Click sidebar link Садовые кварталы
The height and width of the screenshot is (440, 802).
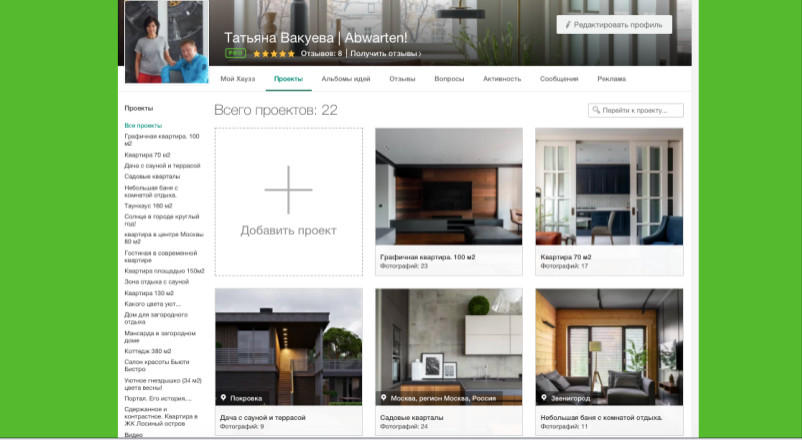(152, 177)
